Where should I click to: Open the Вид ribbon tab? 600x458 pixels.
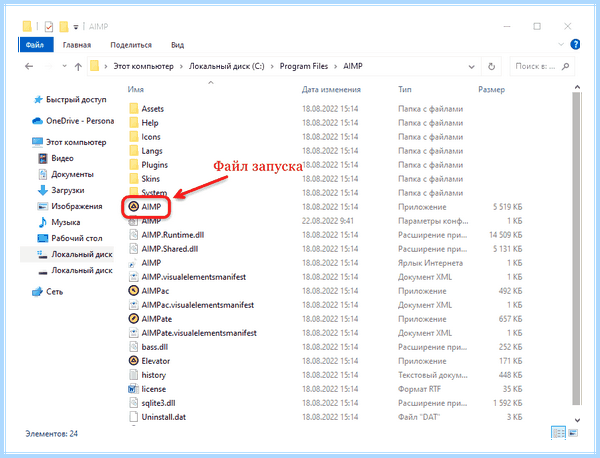click(x=178, y=45)
